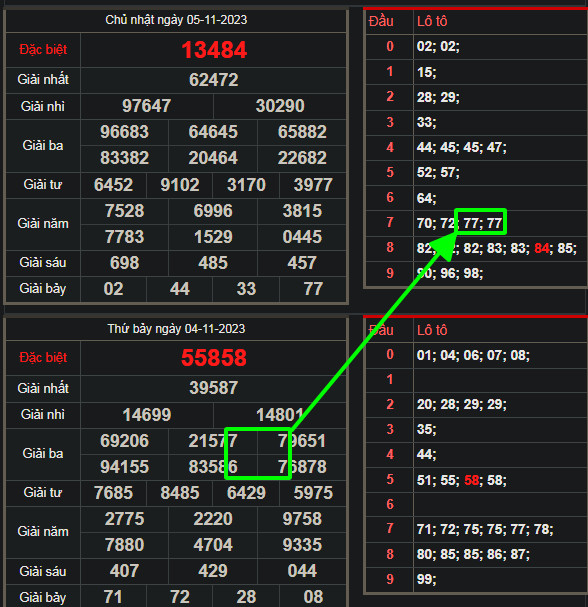Select the special prize 55858
Image resolution: width=588 pixels, height=607 pixels.
tap(214, 358)
